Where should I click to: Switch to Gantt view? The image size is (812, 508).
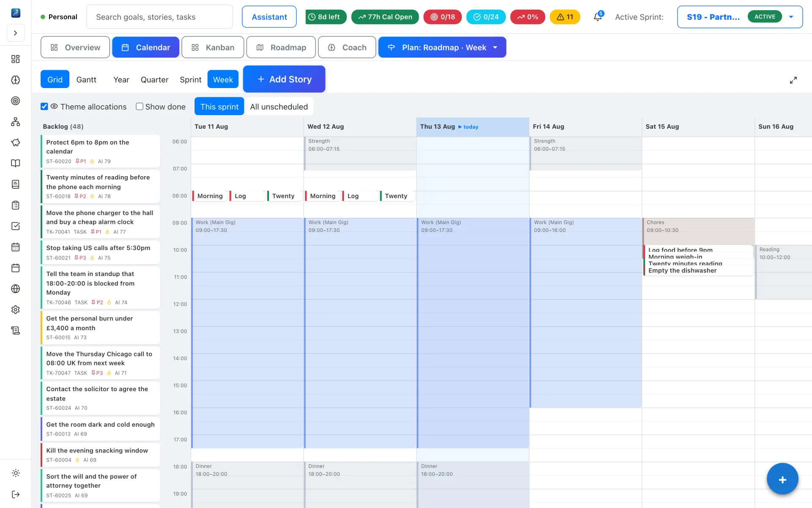coord(86,80)
